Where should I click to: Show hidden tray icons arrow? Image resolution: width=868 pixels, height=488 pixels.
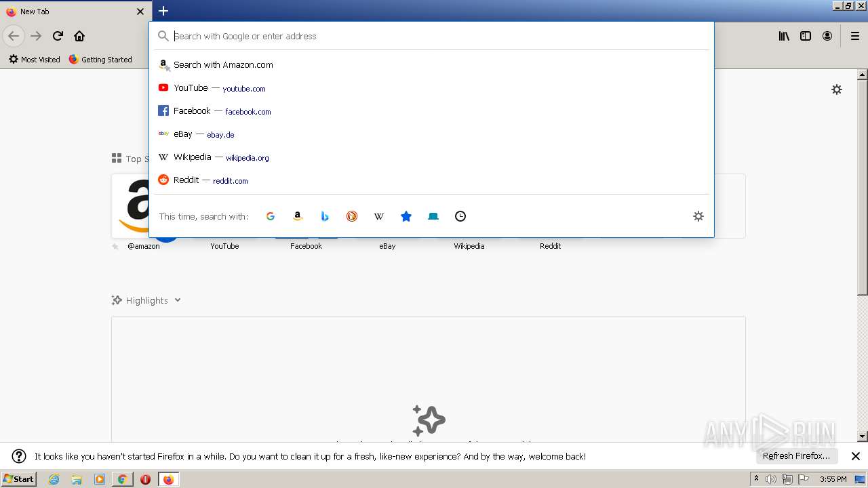tap(756, 479)
